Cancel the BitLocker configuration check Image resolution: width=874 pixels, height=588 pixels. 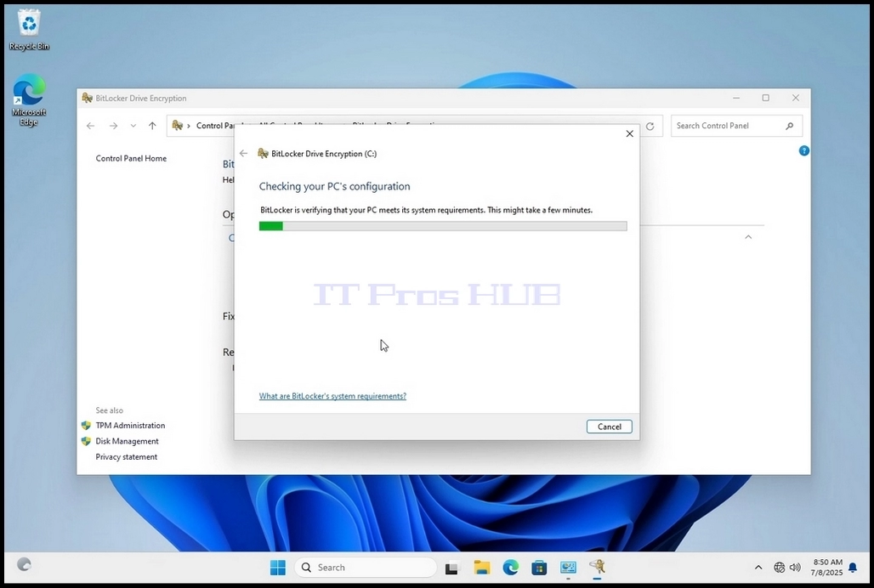click(x=610, y=427)
